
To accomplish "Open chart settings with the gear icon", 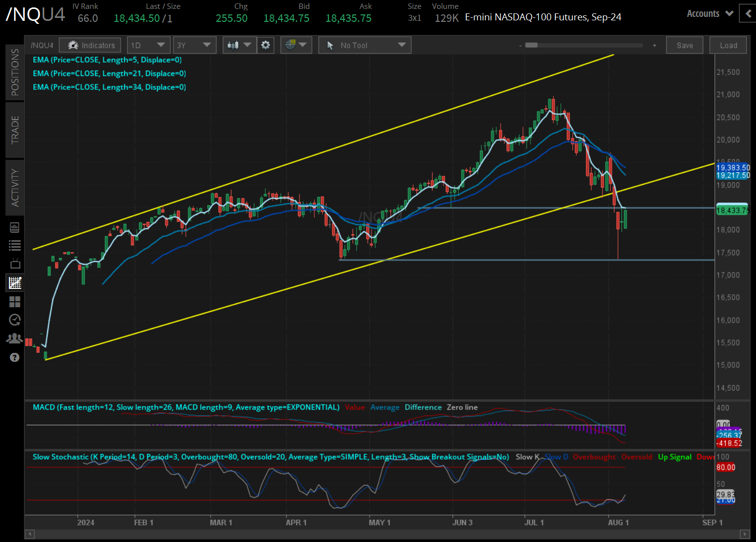I will tap(266, 45).
